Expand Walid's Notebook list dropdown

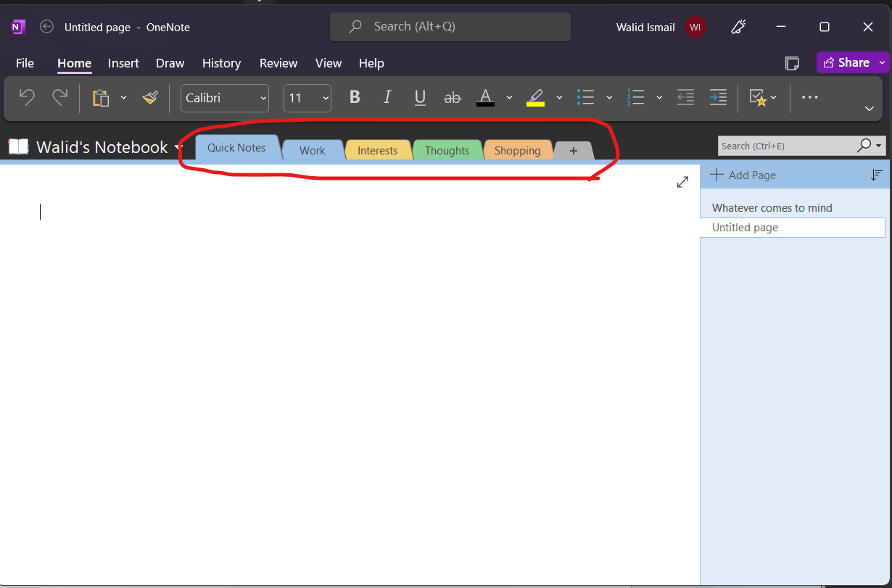click(x=179, y=148)
